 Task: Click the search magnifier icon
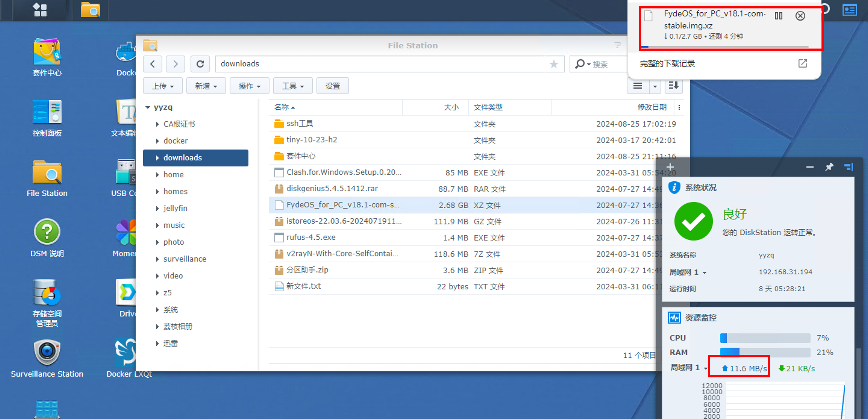tap(580, 64)
